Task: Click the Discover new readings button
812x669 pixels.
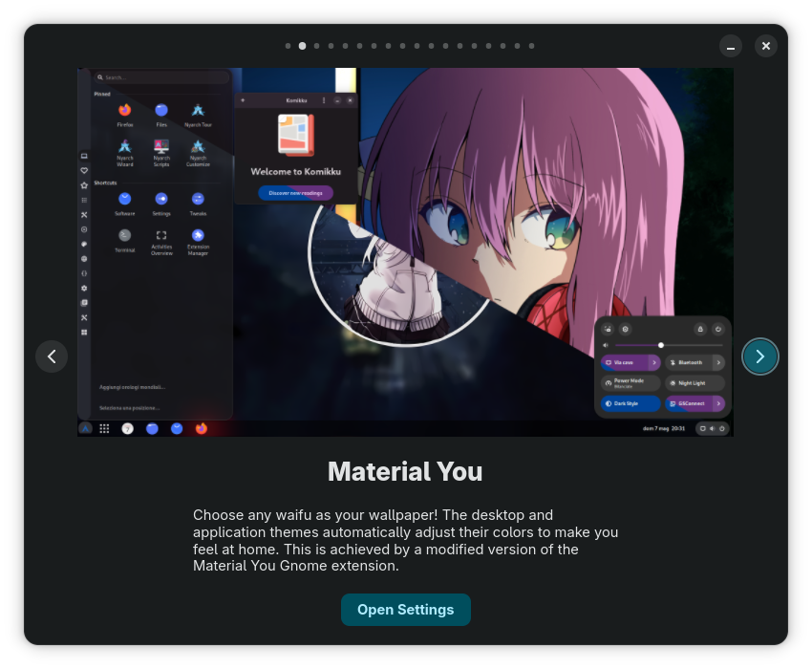Action: pyautogui.click(x=295, y=193)
